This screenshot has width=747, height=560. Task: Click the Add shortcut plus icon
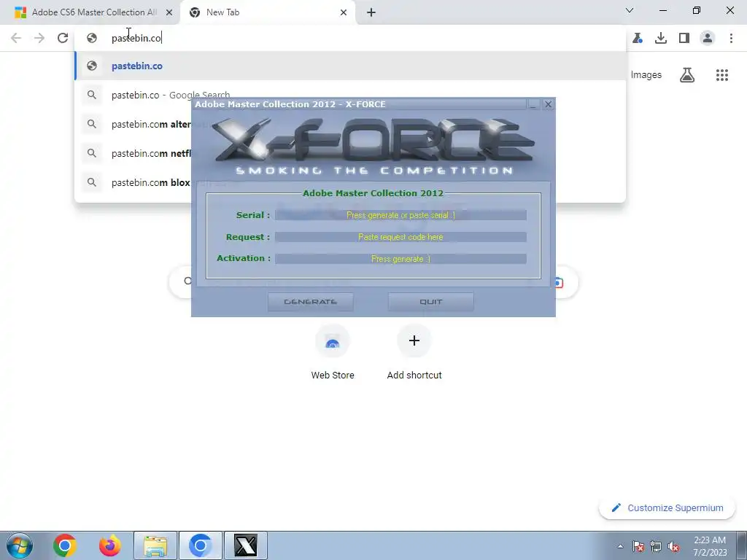point(414,341)
